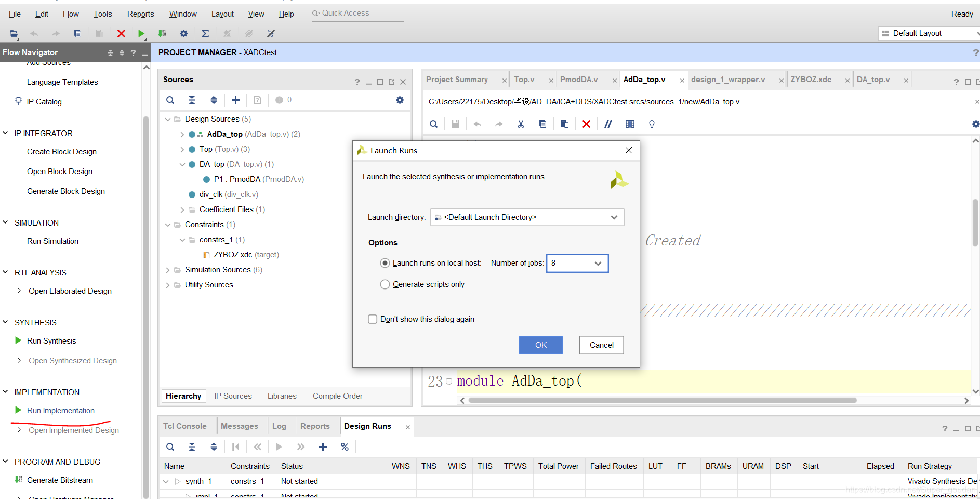Click the launch run play icon in Design Runs
The width and height of the screenshot is (980, 499).
click(x=279, y=447)
